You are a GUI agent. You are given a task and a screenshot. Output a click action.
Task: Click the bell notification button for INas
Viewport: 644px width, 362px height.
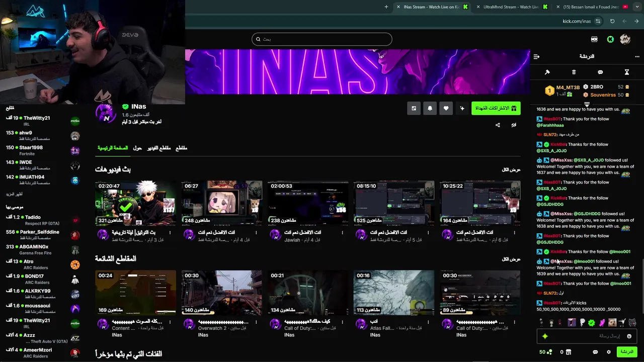430,108
